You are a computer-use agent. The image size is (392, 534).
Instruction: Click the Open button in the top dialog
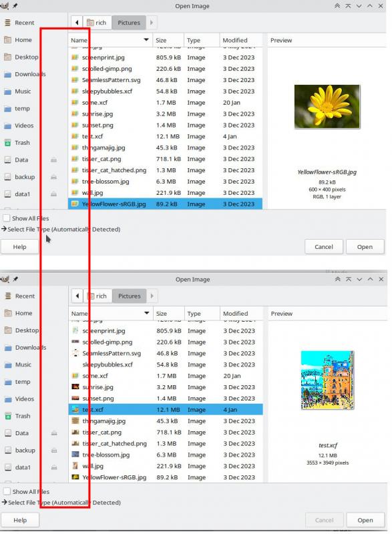365,247
